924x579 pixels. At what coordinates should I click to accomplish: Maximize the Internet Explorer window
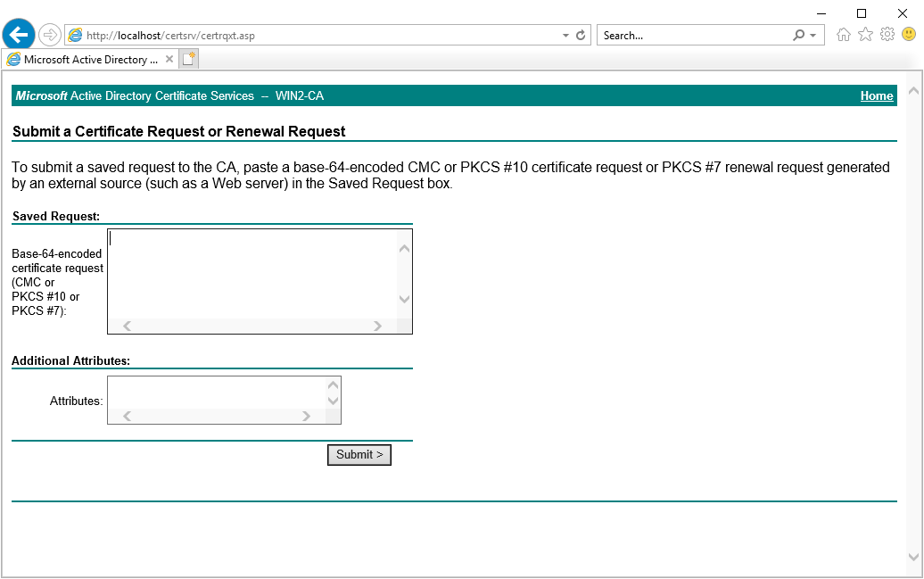[862, 13]
